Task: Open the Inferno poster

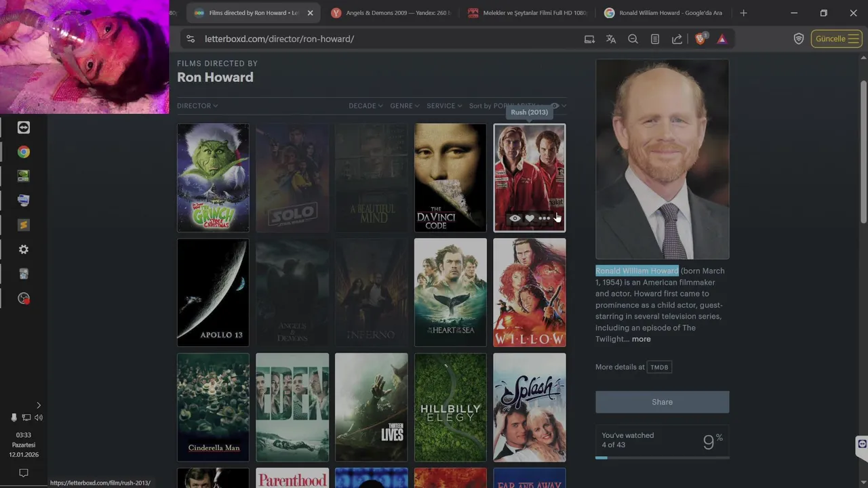Action: [x=372, y=292]
